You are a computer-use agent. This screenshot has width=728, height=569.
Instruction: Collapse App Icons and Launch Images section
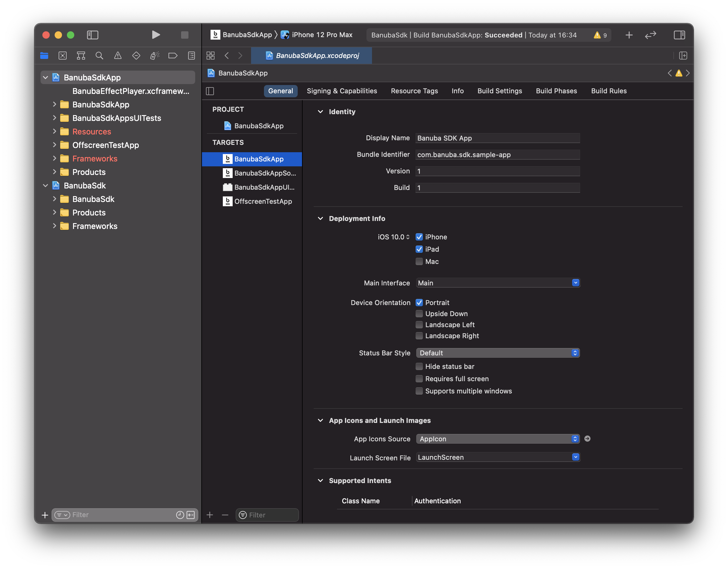320,420
